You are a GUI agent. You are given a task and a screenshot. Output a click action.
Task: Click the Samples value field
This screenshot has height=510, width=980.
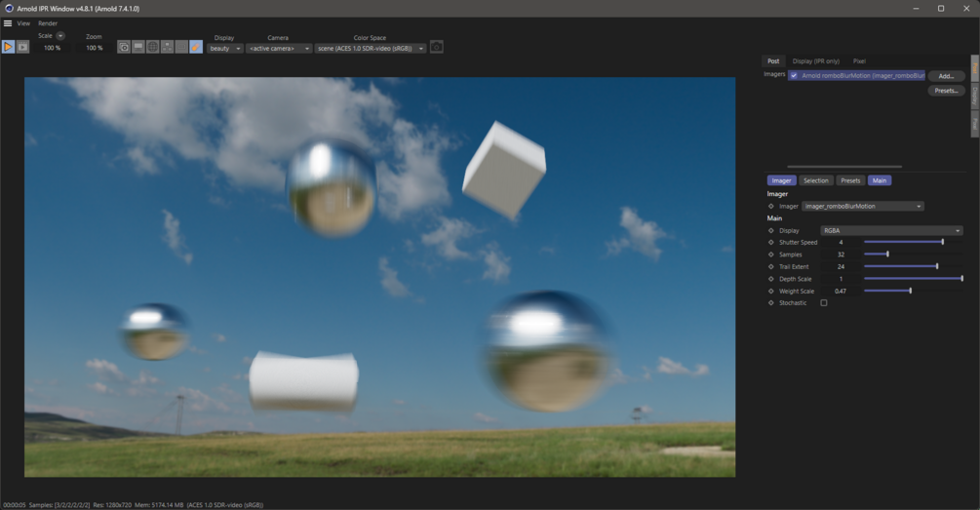point(841,255)
